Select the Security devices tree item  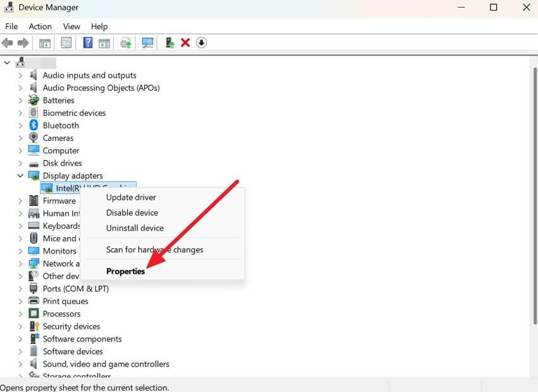point(71,326)
